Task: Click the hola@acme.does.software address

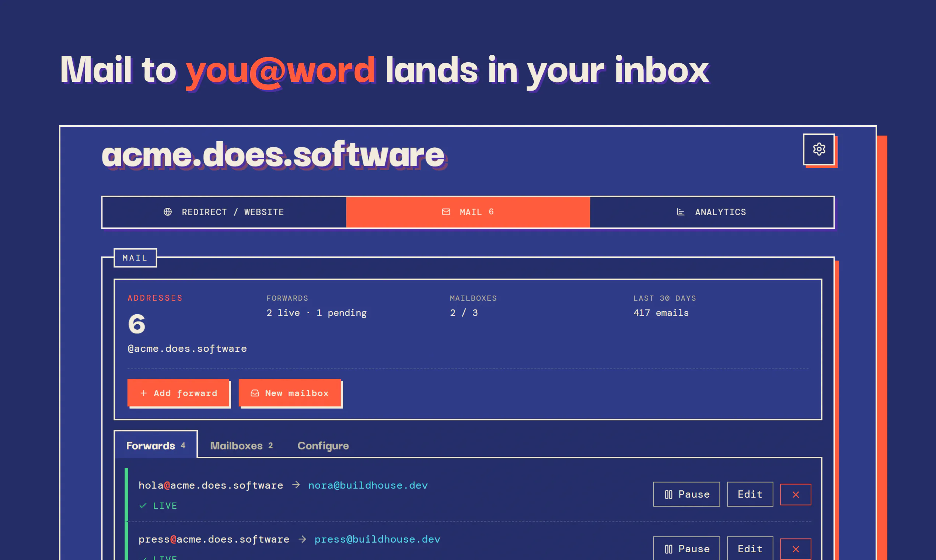Action: tap(211, 485)
